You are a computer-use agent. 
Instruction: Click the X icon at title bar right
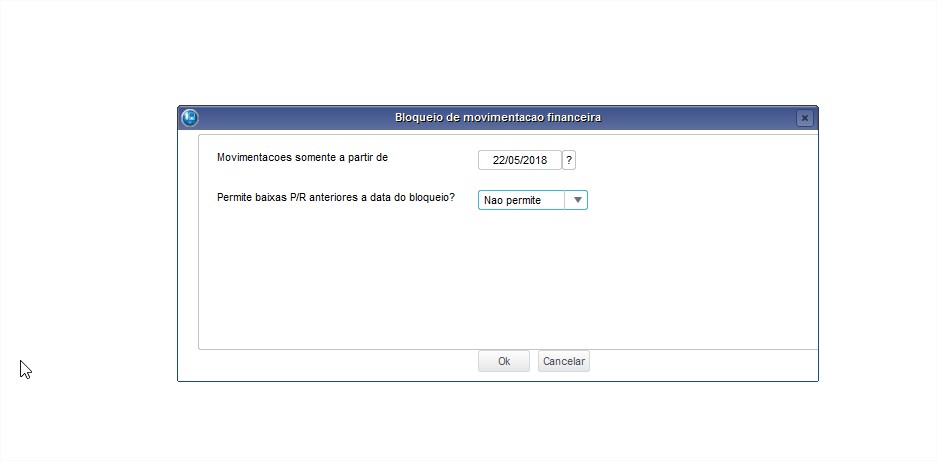tap(804, 118)
